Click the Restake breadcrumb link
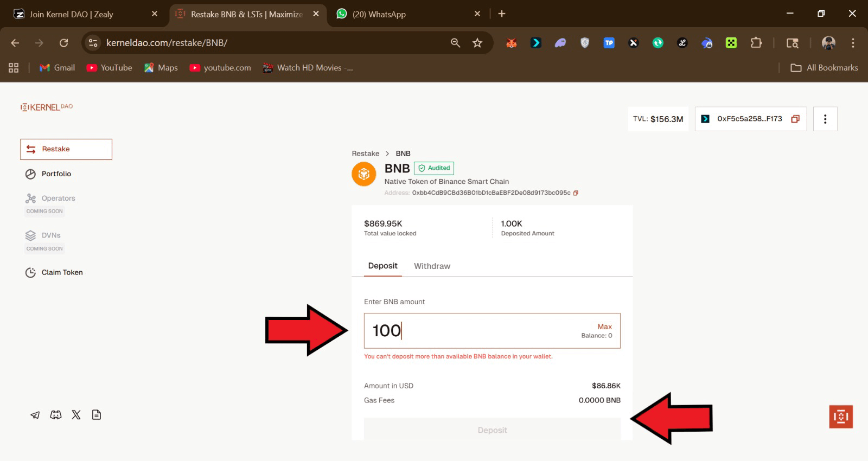 coord(366,153)
